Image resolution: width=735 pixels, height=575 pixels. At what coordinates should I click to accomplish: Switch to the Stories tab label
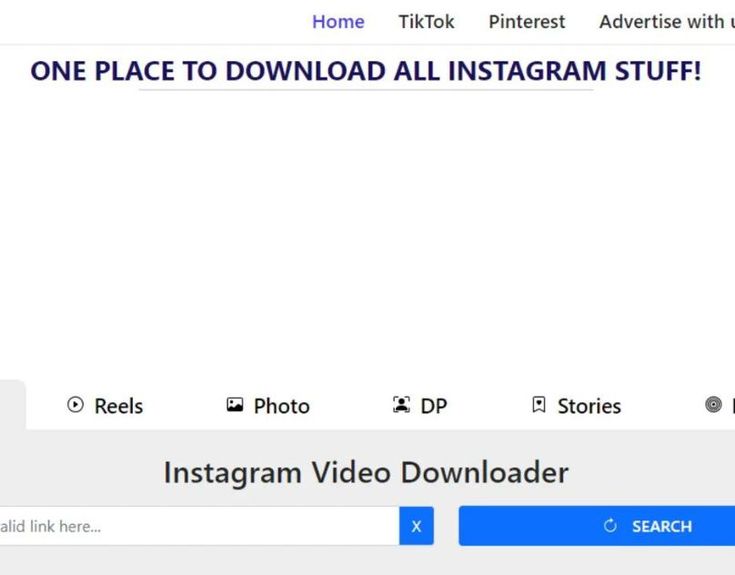point(589,406)
